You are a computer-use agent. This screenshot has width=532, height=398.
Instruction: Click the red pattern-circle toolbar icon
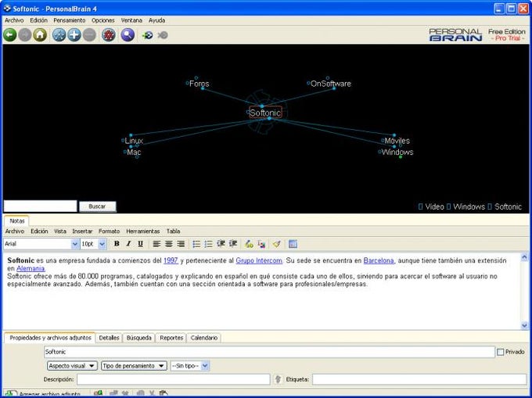[x=109, y=35]
